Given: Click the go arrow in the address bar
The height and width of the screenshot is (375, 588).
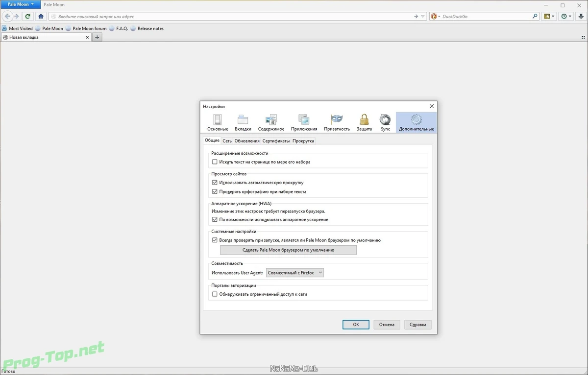Looking at the screenshot, I should click(x=416, y=16).
